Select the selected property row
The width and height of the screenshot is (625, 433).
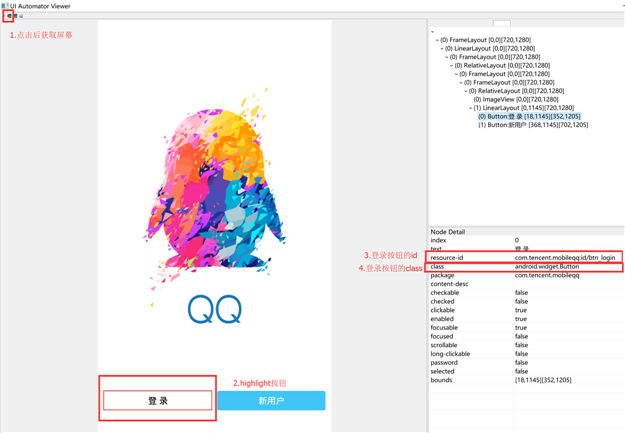click(x=526, y=372)
